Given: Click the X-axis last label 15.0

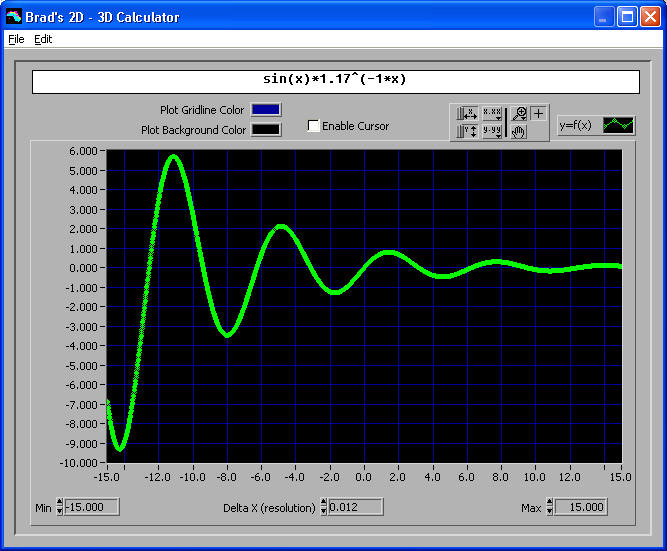Looking at the screenshot, I should click(620, 477).
